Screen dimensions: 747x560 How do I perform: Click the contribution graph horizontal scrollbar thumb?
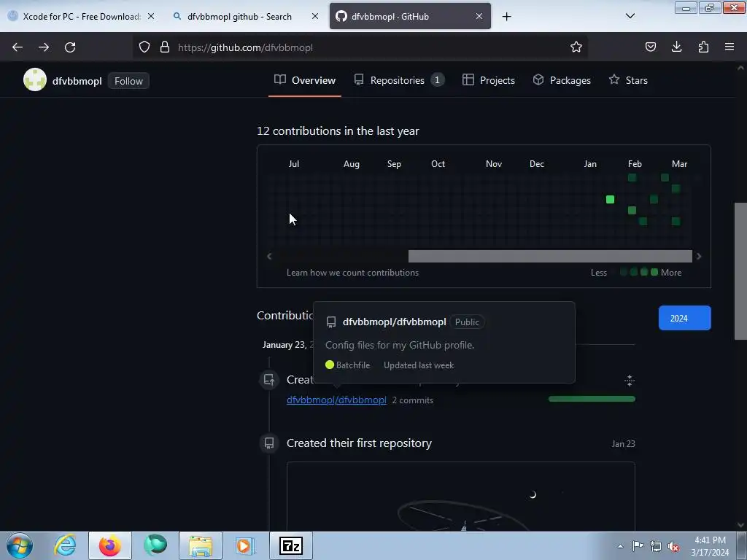click(550, 256)
